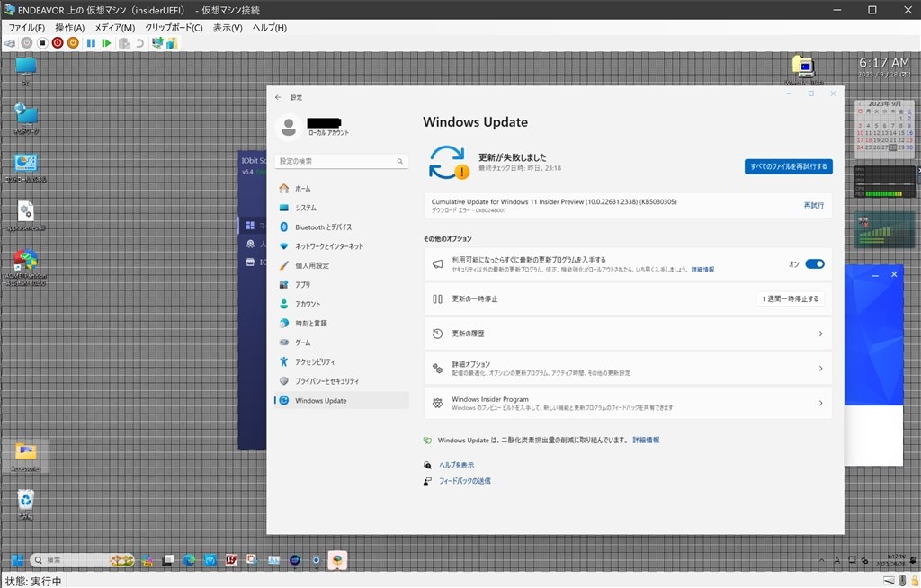Image resolution: width=921 pixels, height=588 pixels.
Task: Click the Settings gear icon in VM taskbar
Action: click(x=316, y=560)
